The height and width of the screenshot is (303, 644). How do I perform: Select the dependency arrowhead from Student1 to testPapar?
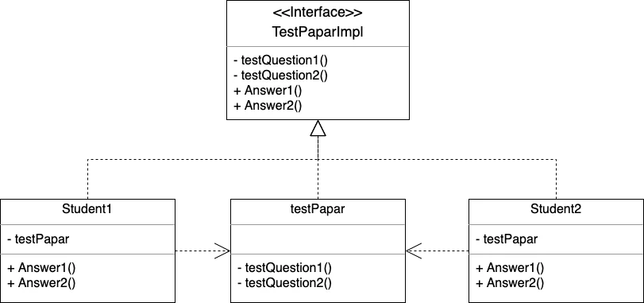tap(222, 251)
